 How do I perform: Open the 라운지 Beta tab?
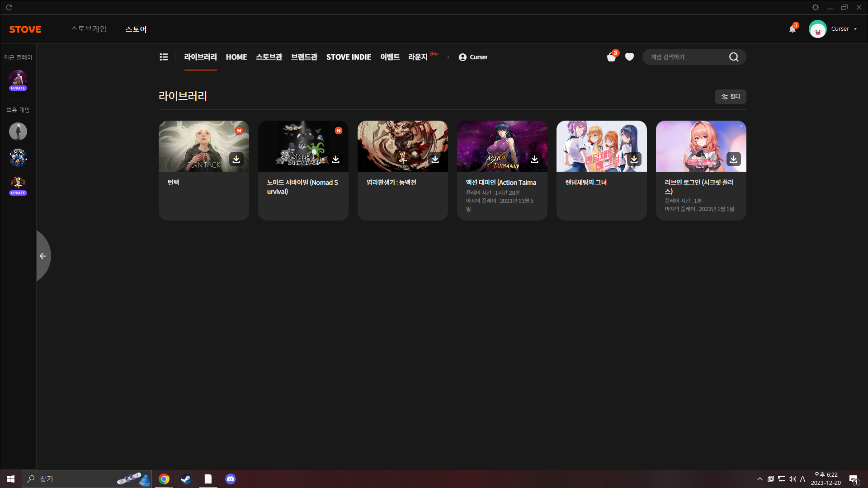pos(423,56)
